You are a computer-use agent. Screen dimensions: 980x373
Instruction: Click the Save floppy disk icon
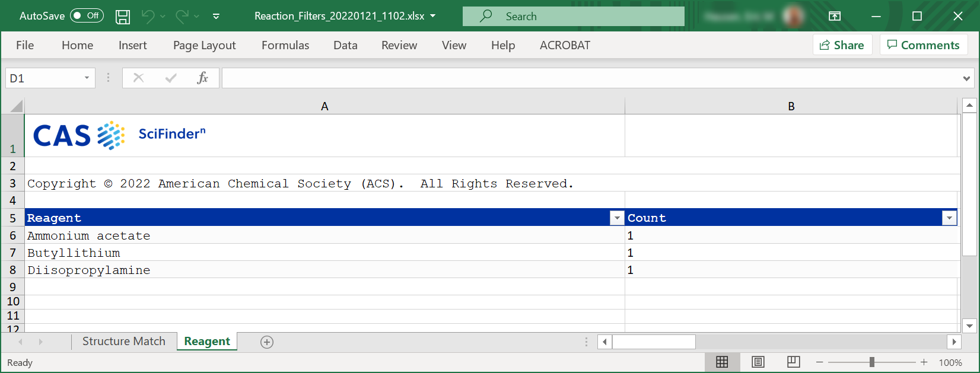pyautogui.click(x=123, y=17)
